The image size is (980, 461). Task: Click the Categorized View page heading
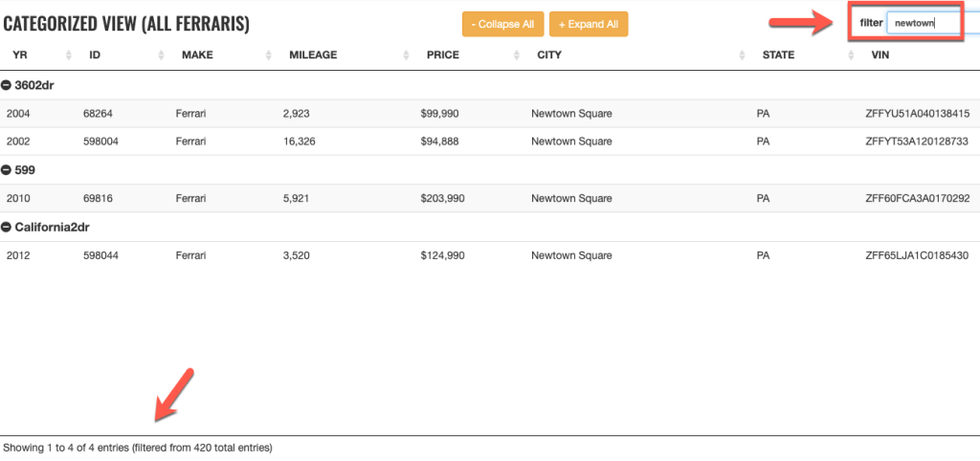126,24
